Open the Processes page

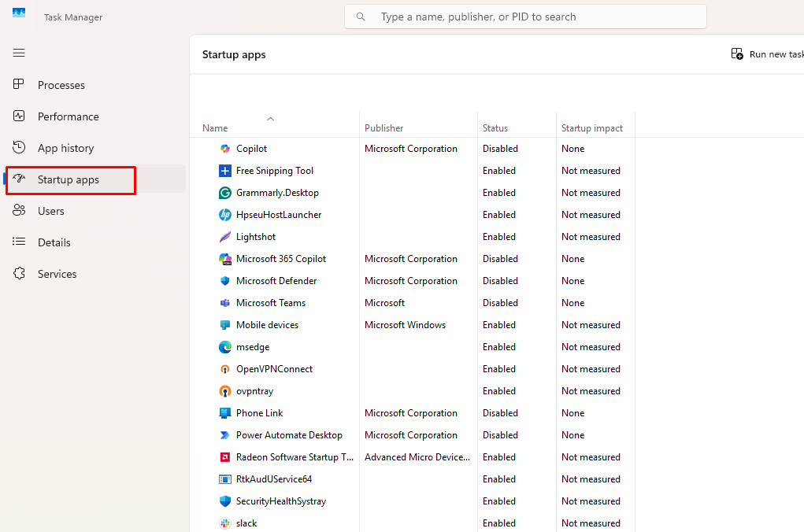point(61,85)
